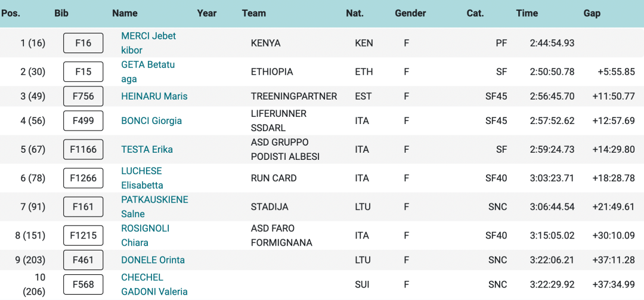This screenshot has height=300, width=644.
Task: Click the Name column header
Action: point(125,13)
